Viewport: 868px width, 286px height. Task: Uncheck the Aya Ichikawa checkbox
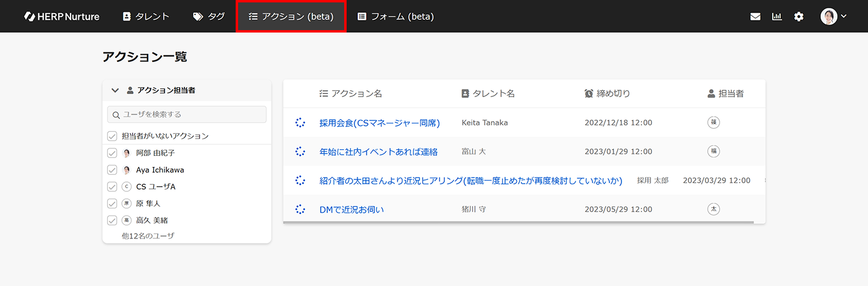coord(112,170)
